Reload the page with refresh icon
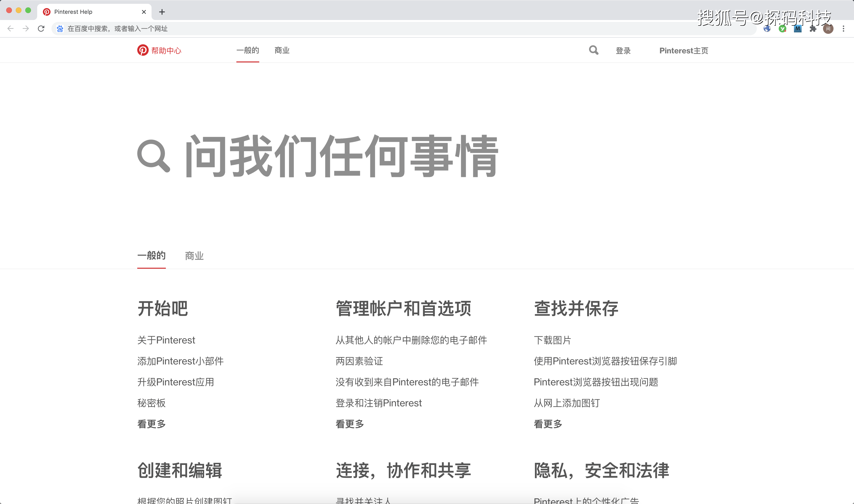The width and height of the screenshot is (854, 504). [x=41, y=29]
